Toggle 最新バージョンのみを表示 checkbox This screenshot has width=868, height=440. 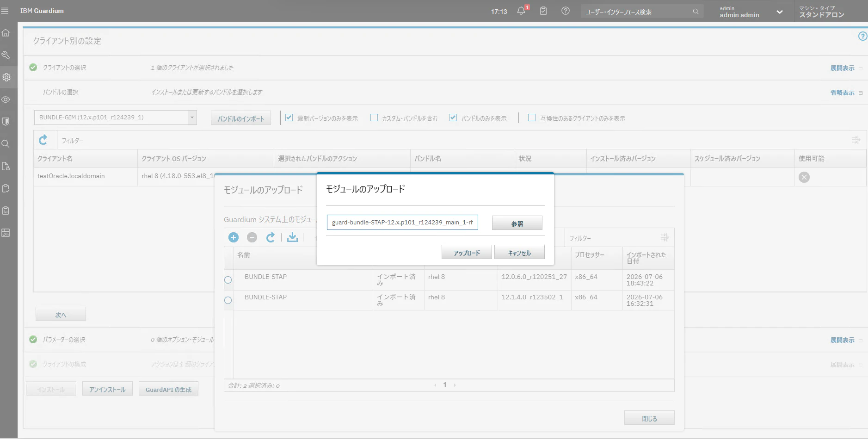[289, 118]
